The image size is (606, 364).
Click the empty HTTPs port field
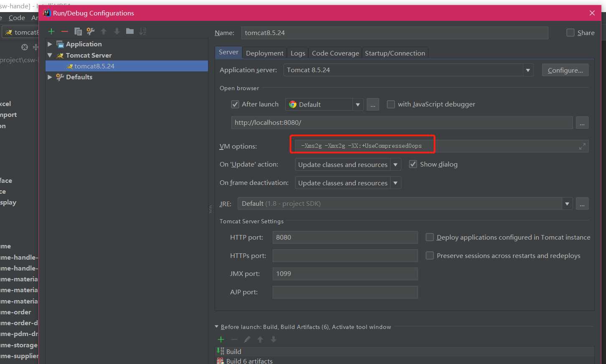tap(345, 255)
